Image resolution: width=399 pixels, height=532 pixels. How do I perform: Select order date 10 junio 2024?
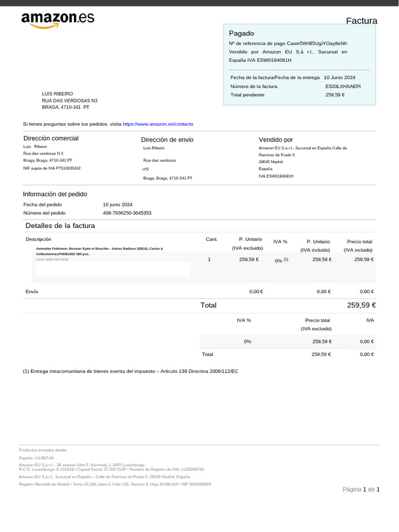point(117,205)
